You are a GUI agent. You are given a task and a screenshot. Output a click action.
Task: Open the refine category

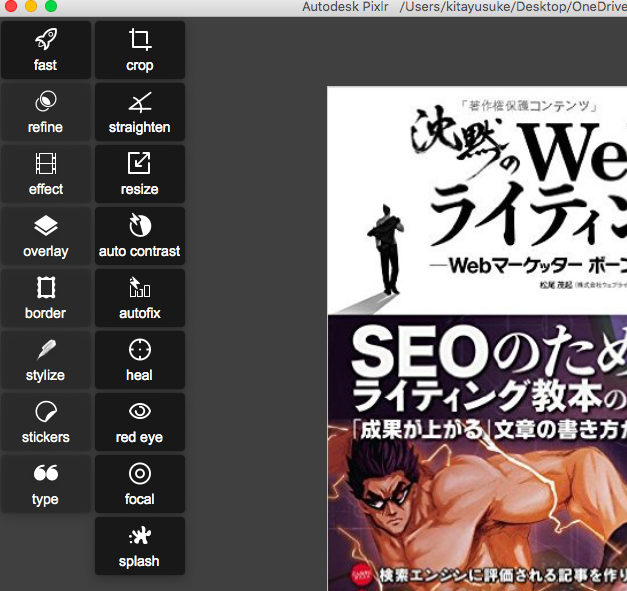coord(46,112)
